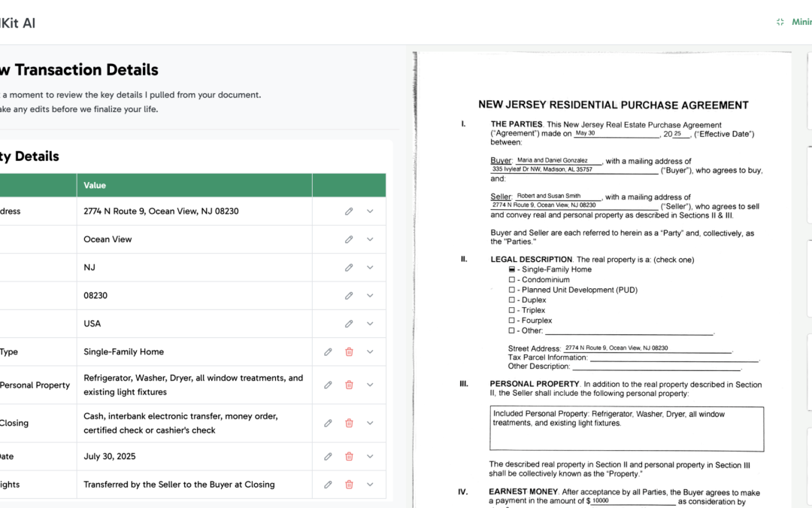Edit the USA country value

349,324
